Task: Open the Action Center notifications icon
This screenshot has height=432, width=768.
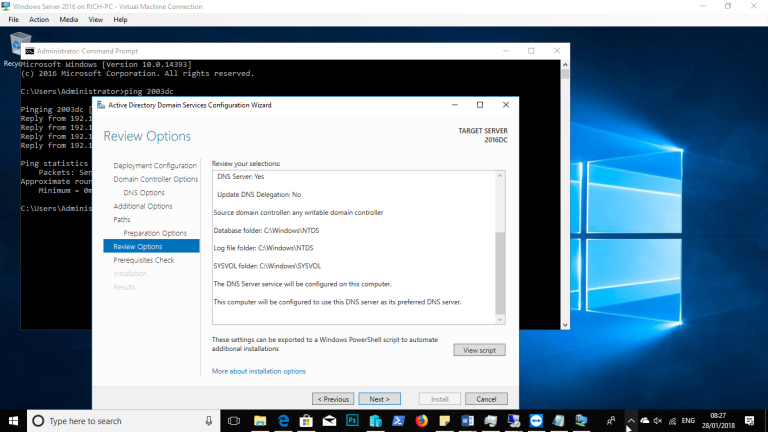Action: (x=749, y=421)
